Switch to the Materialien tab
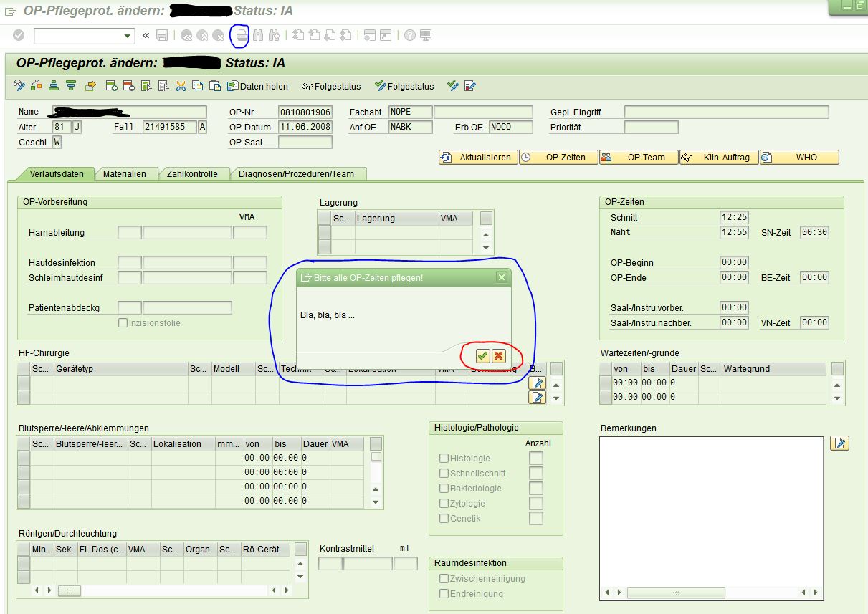 (124, 173)
